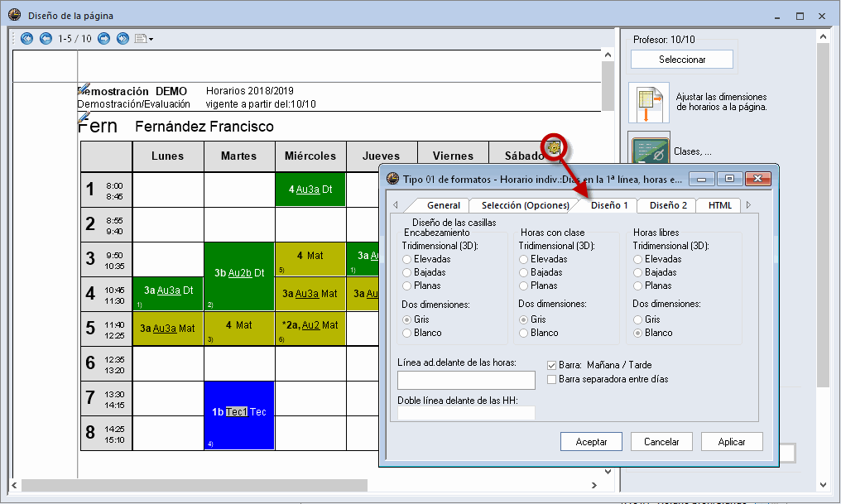Click the Aplicar button

point(732,442)
